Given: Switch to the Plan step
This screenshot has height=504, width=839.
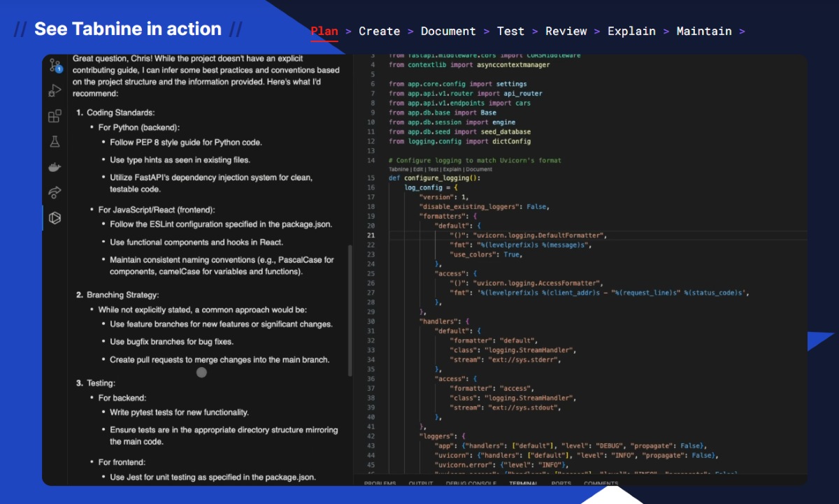Looking at the screenshot, I should pos(324,31).
